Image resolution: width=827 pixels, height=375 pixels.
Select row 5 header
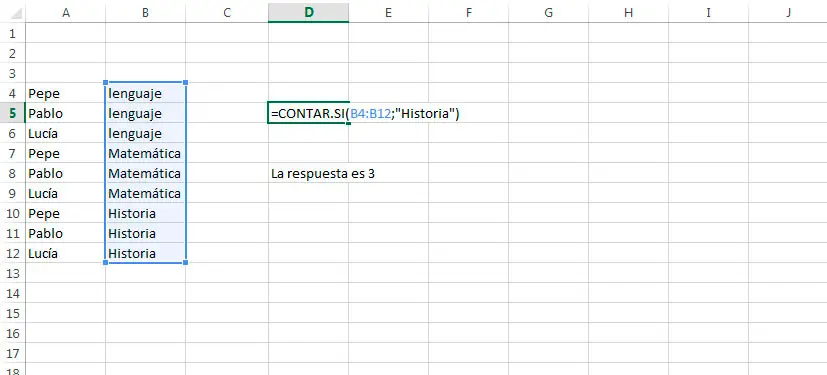coord(13,113)
